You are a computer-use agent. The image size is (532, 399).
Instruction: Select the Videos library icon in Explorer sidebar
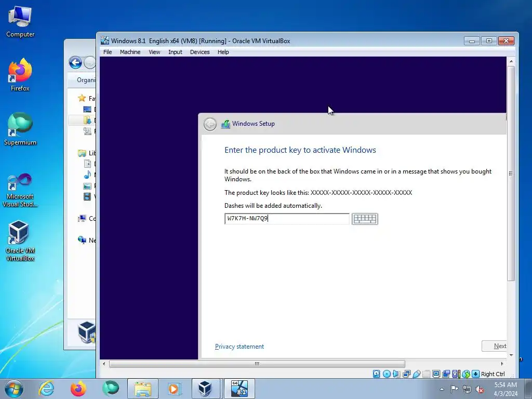[87, 196]
